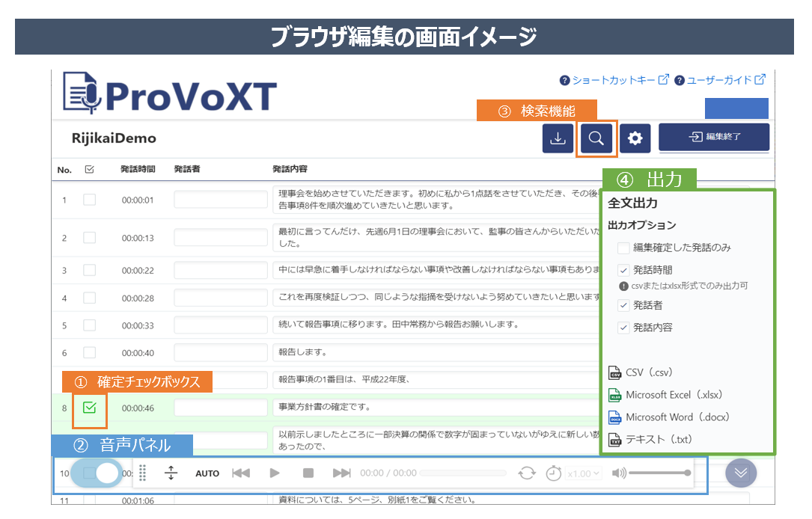Check the confirm box for row 4
Image resolution: width=812 pixels, height=519 pixels.
(x=90, y=298)
